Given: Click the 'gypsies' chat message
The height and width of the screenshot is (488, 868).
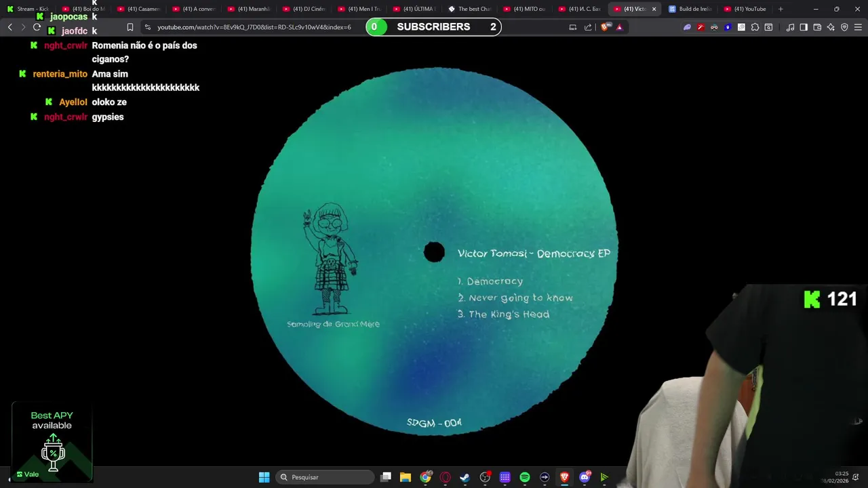Looking at the screenshot, I should coord(108,117).
